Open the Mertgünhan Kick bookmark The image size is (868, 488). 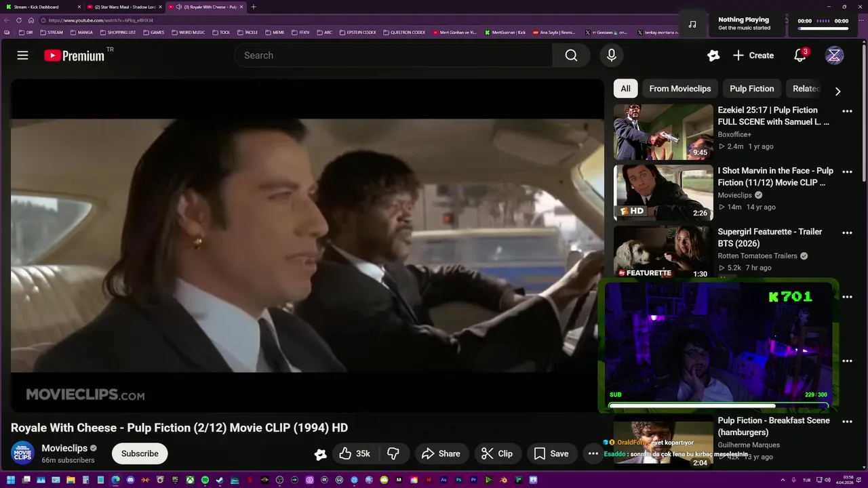tap(505, 33)
